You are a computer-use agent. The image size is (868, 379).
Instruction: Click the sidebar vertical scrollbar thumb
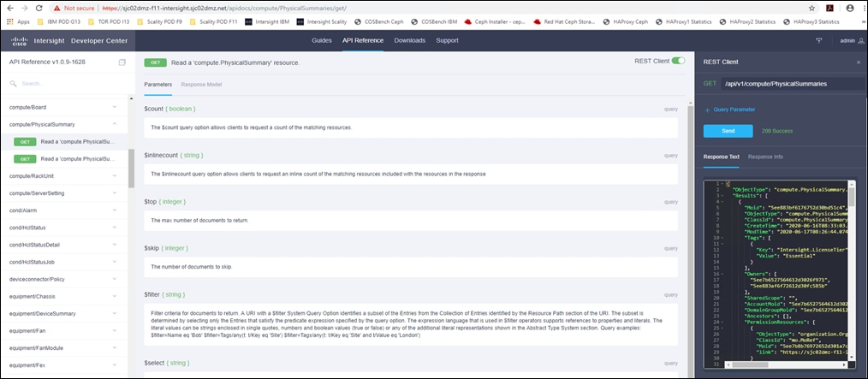click(131, 169)
